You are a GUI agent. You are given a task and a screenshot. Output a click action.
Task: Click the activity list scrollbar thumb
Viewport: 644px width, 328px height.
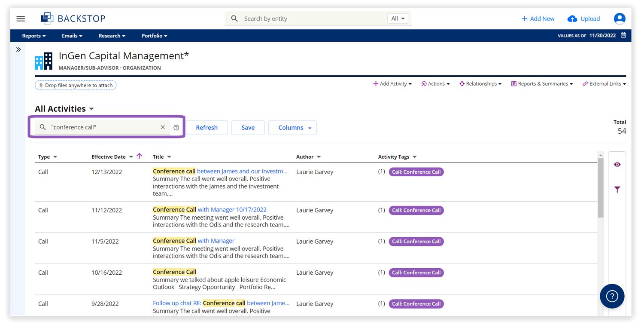tap(601, 188)
